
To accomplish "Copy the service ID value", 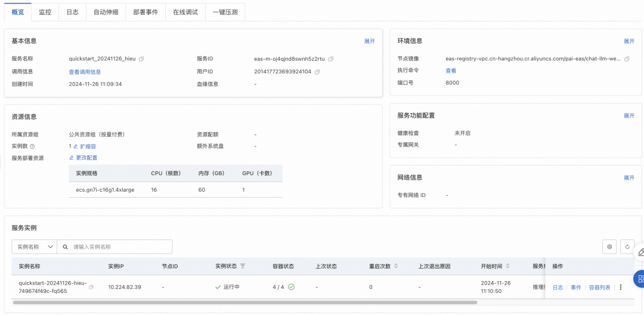I will (331, 59).
